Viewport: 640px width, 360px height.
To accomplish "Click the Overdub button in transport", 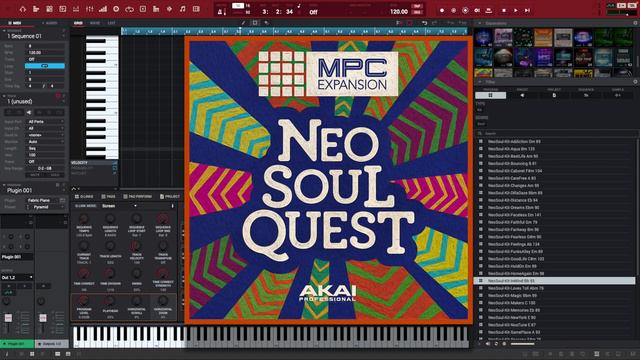I will point(453,10).
